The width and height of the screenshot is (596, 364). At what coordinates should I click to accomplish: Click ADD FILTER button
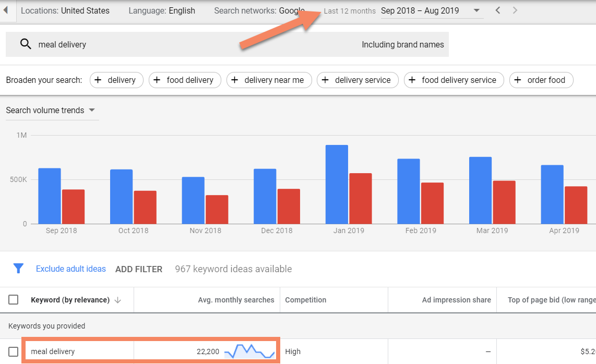139,269
